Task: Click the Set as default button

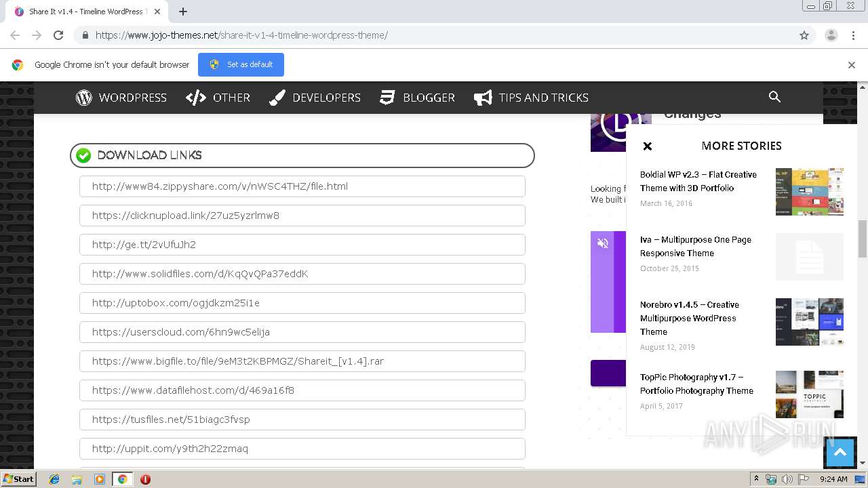Action: coord(241,64)
